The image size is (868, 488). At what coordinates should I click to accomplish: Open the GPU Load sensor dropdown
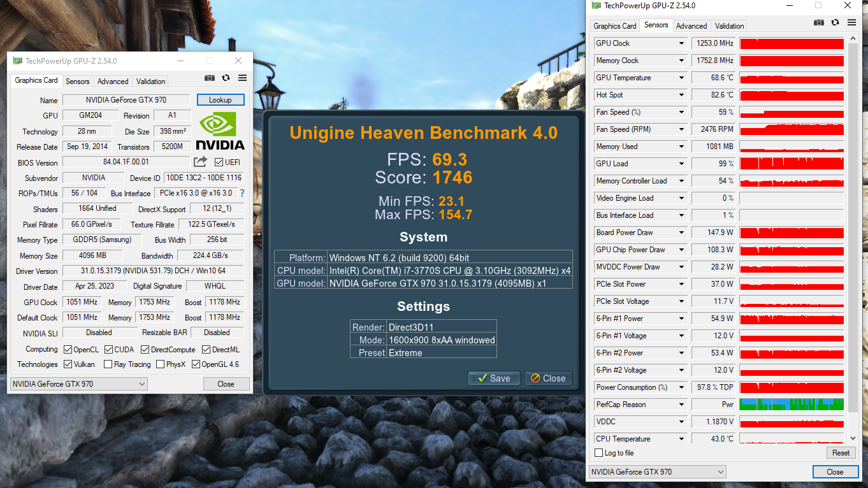681,164
